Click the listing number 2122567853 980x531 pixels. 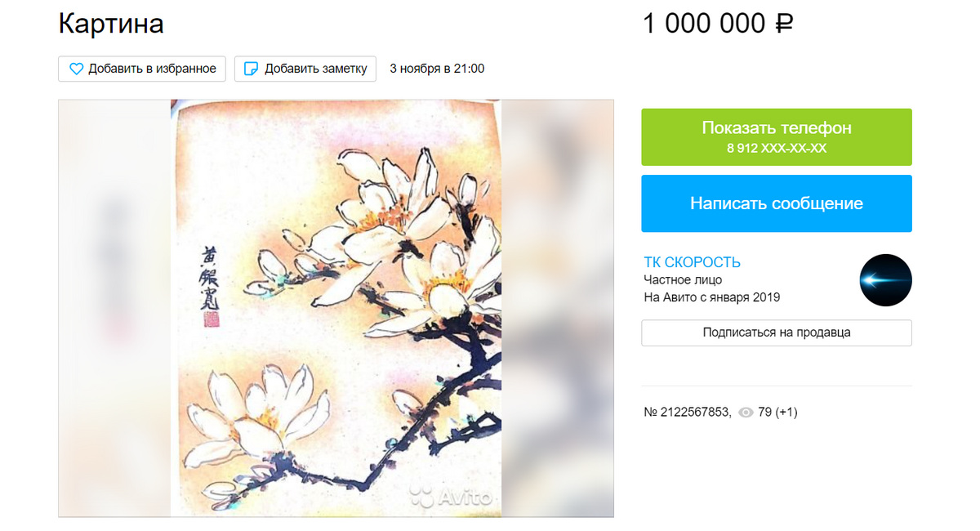(x=687, y=413)
